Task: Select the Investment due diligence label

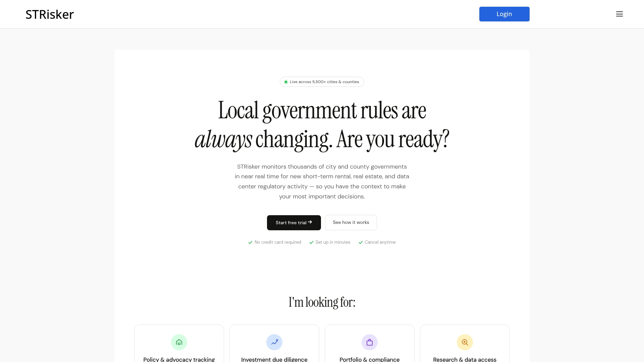Action: coord(274,359)
